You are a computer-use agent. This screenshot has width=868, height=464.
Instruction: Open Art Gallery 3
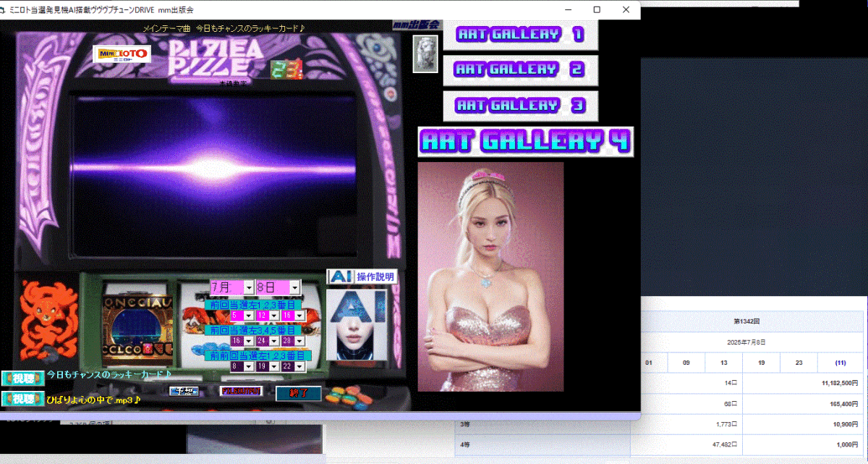click(520, 106)
